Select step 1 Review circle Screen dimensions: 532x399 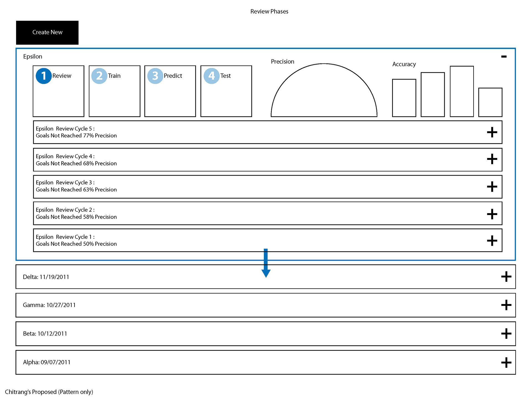44,76
